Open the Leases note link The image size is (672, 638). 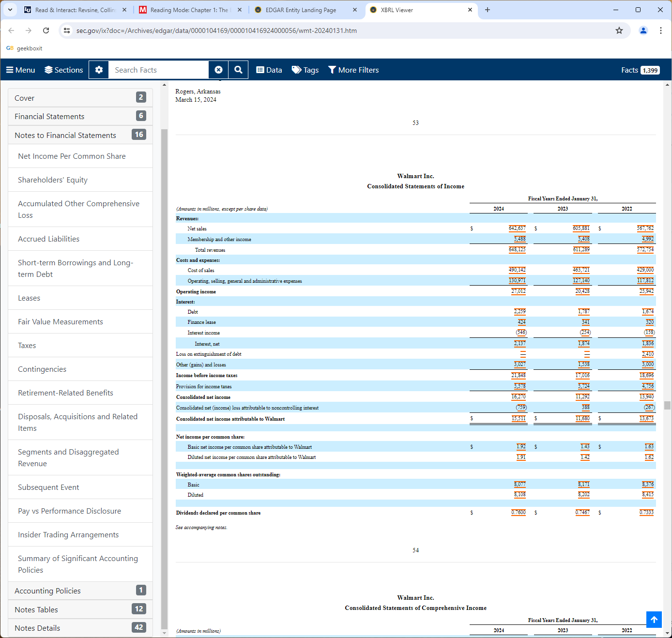click(x=29, y=298)
